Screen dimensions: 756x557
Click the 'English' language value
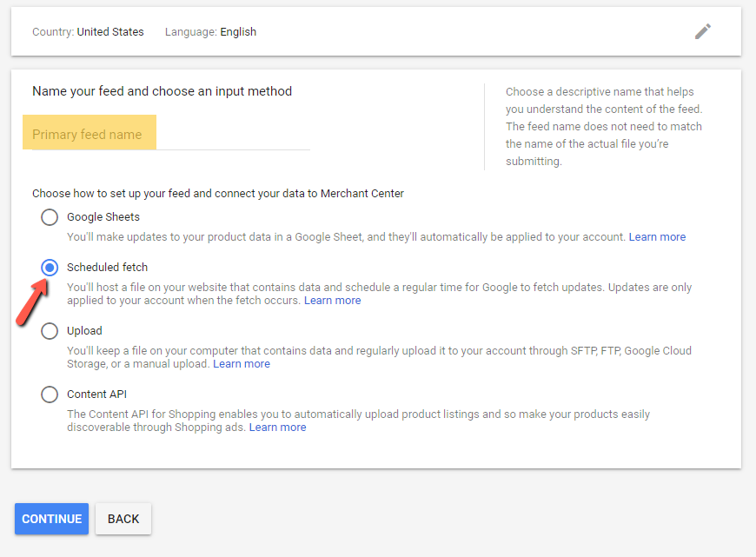(238, 32)
